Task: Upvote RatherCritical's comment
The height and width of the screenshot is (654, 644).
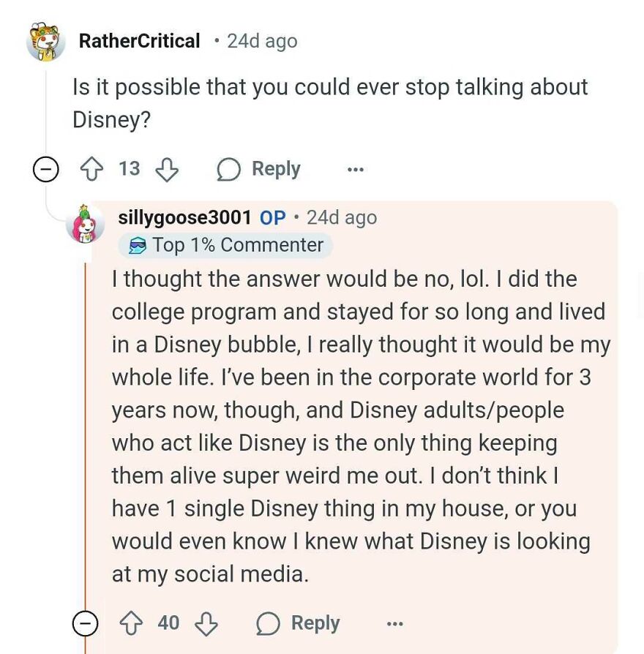Action: [x=91, y=169]
